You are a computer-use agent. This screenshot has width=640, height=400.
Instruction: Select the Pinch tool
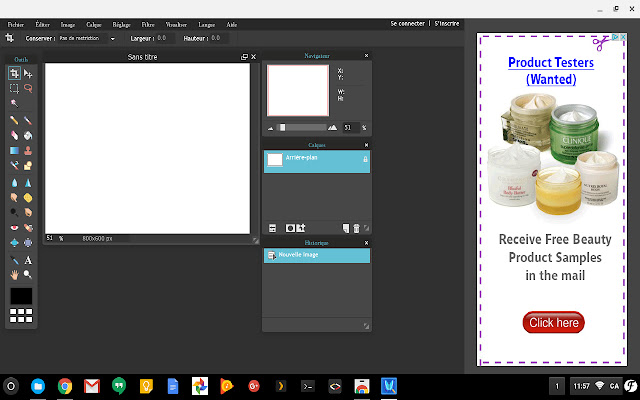click(x=28, y=242)
